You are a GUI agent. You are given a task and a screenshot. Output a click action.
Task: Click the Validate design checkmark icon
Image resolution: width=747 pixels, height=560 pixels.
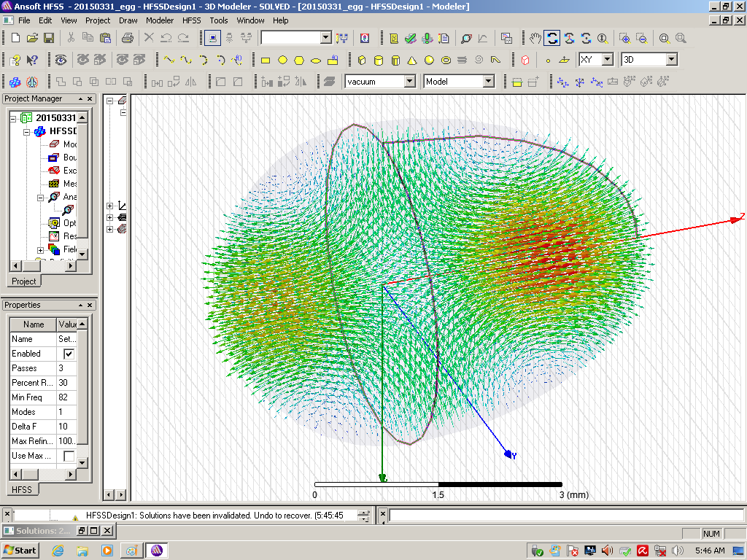[x=410, y=38]
